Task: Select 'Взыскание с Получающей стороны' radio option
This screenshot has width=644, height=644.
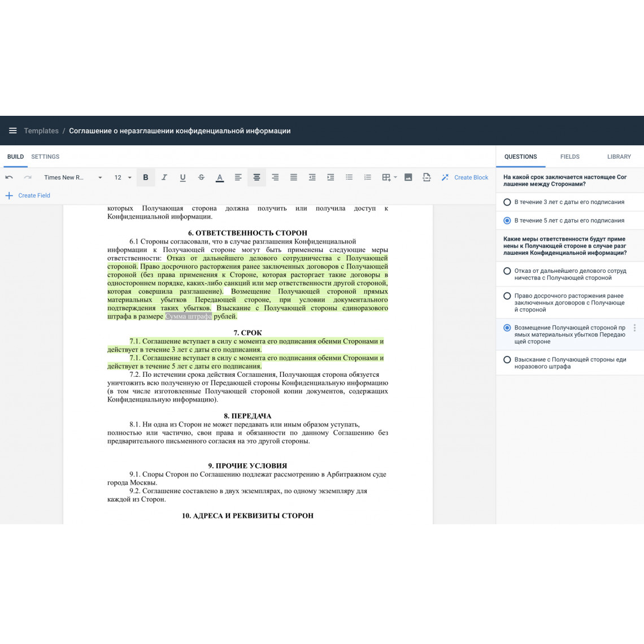Action: [507, 360]
